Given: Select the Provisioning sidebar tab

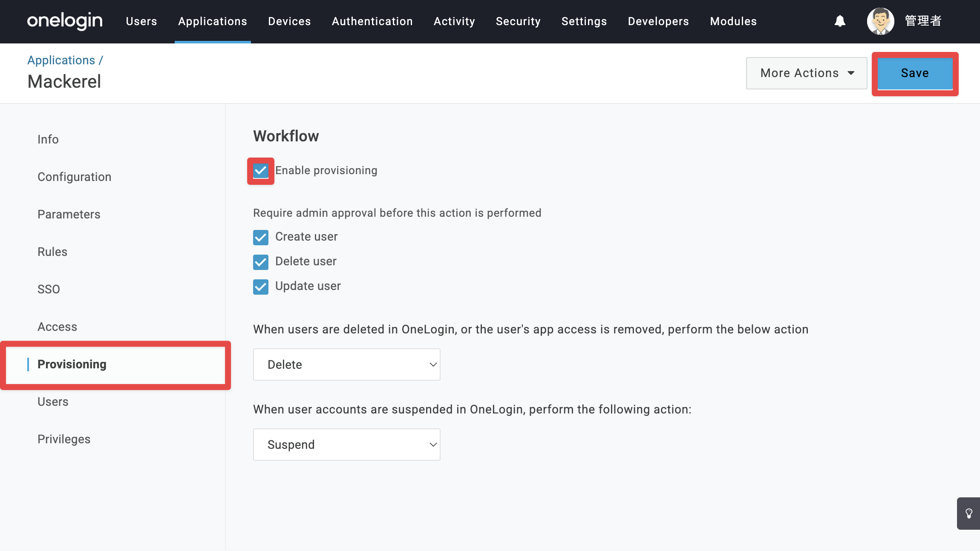Looking at the screenshot, I should (x=115, y=364).
